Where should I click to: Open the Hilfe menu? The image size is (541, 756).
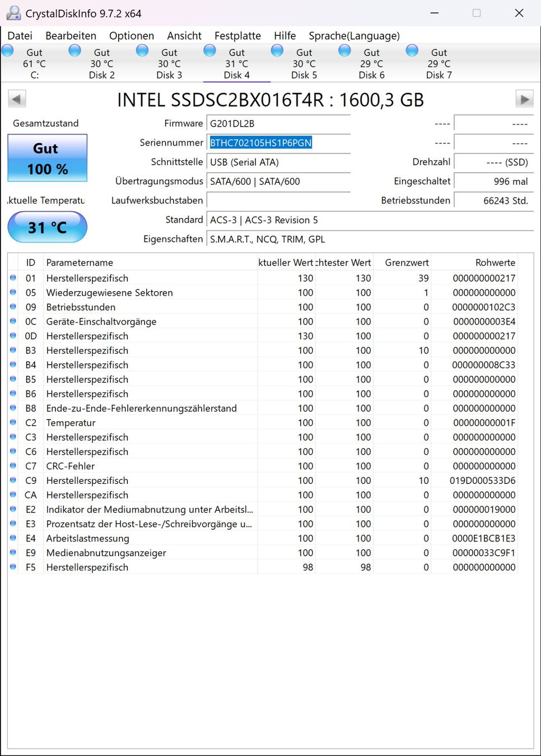(285, 36)
